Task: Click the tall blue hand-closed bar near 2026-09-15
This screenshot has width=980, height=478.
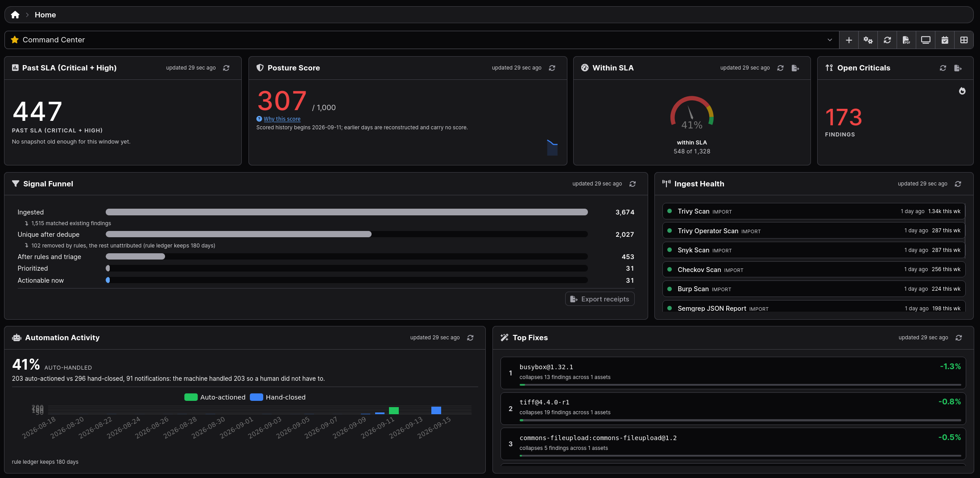Action: (436, 410)
